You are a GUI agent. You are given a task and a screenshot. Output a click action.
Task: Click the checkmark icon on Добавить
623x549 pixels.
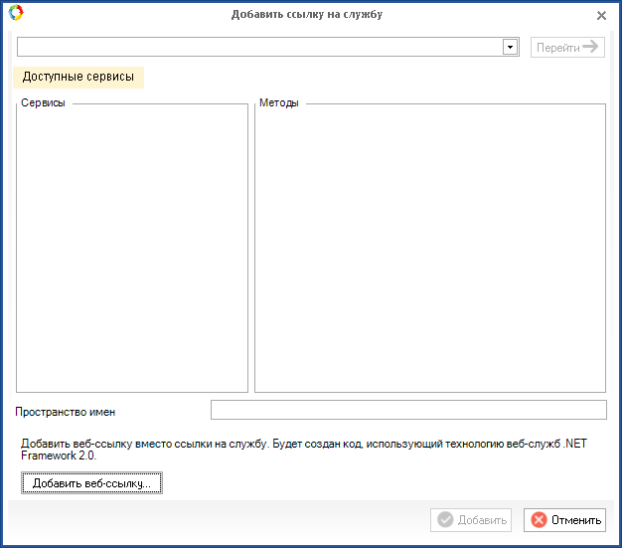tap(446, 520)
